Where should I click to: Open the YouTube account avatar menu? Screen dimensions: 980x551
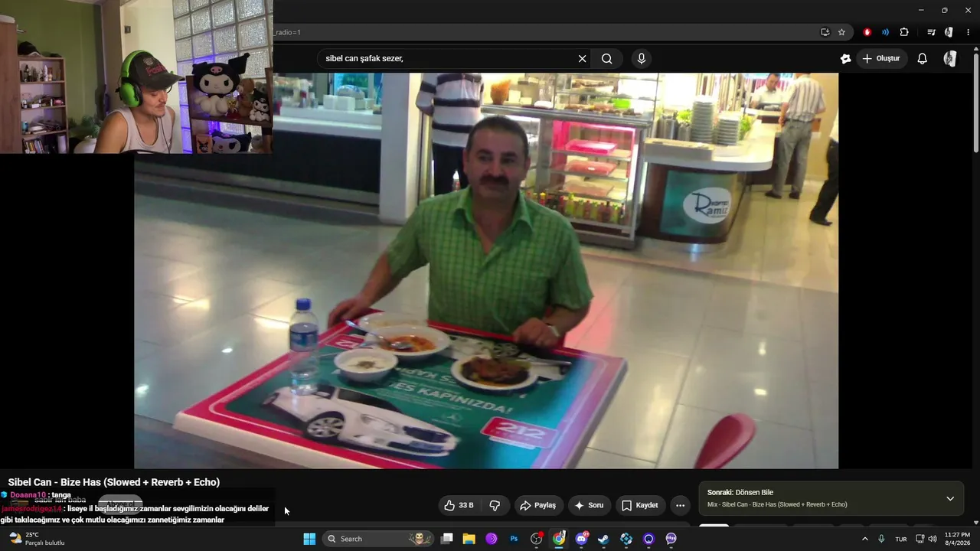[x=950, y=59]
